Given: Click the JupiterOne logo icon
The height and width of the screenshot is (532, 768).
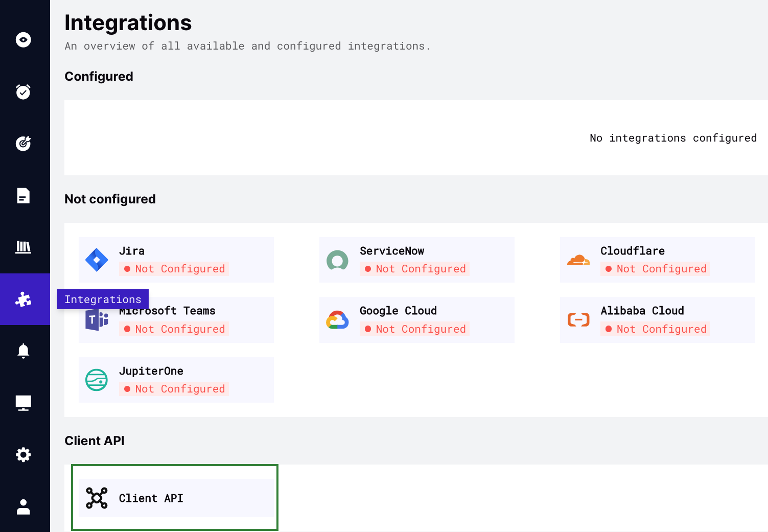Looking at the screenshot, I should pos(97,380).
